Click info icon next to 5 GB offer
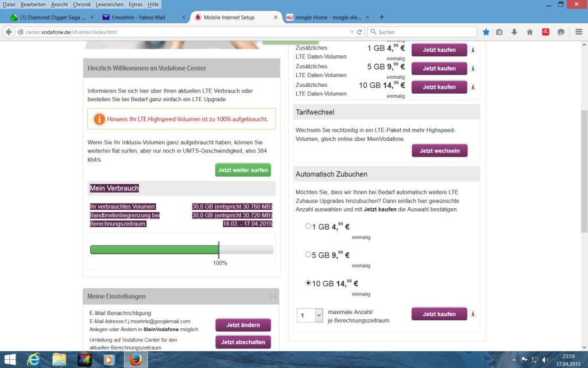 (473, 68)
